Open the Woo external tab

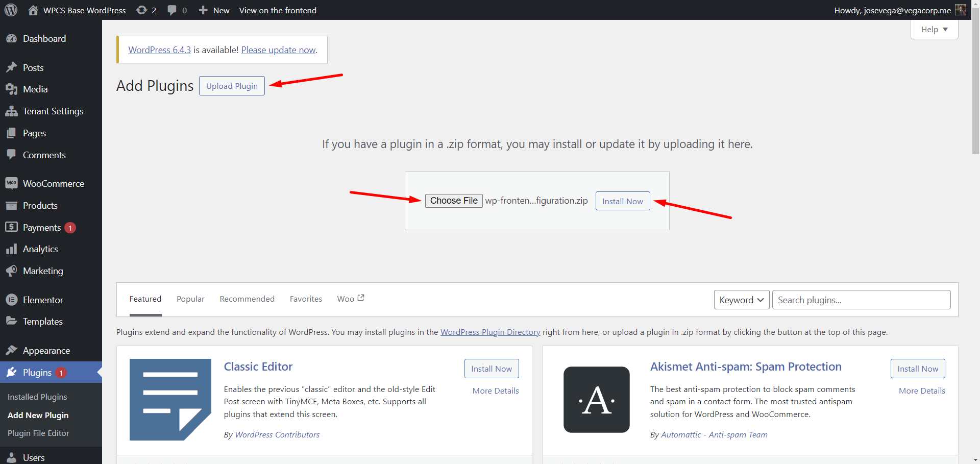pos(351,299)
